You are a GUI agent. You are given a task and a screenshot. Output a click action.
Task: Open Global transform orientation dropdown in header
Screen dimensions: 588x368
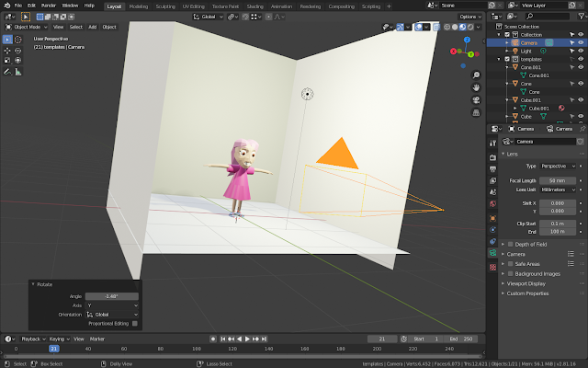pyautogui.click(x=209, y=17)
